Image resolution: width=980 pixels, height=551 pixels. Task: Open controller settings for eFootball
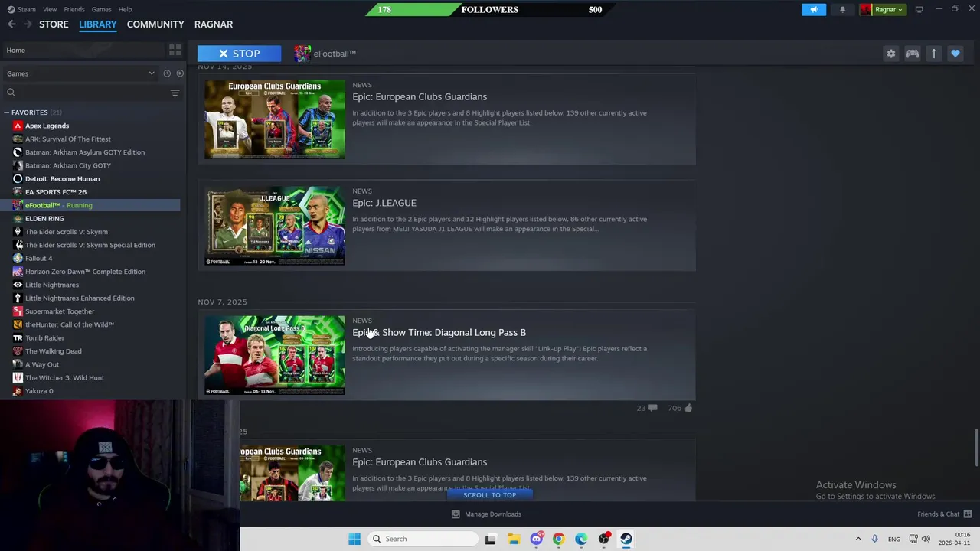tap(912, 54)
